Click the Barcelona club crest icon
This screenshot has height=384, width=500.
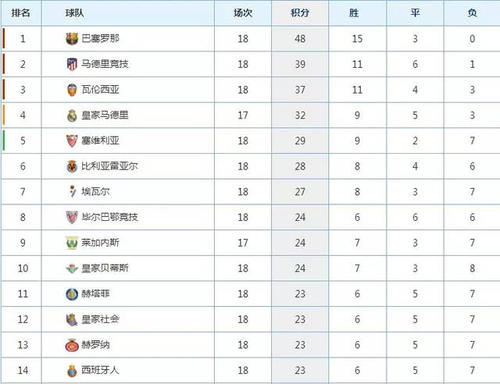pyautogui.click(x=72, y=39)
